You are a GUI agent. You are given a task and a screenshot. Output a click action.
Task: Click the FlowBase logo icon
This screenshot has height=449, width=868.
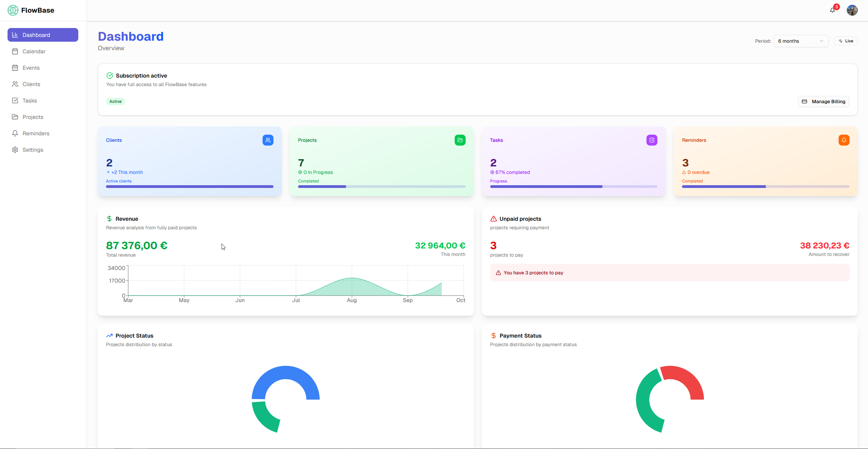pyautogui.click(x=13, y=10)
